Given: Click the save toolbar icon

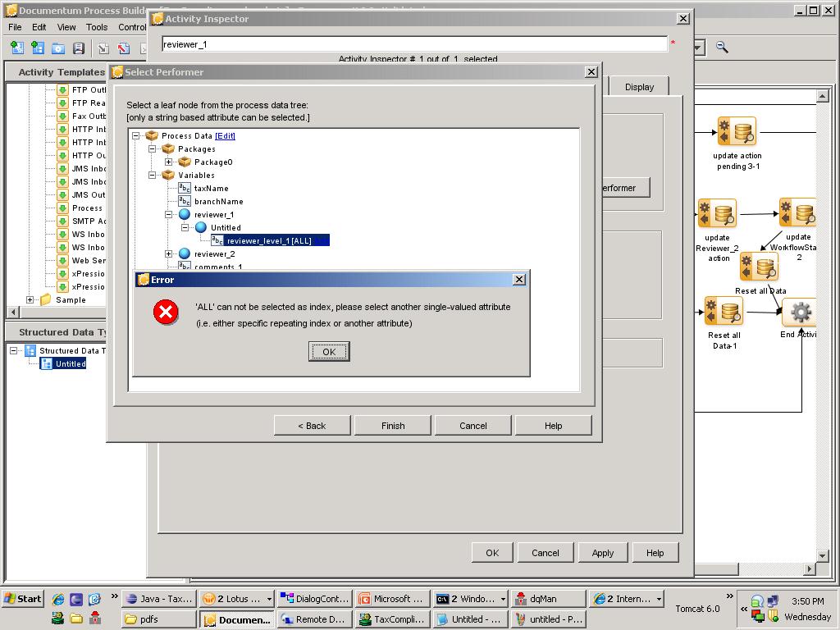Looking at the screenshot, I should [x=79, y=48].
